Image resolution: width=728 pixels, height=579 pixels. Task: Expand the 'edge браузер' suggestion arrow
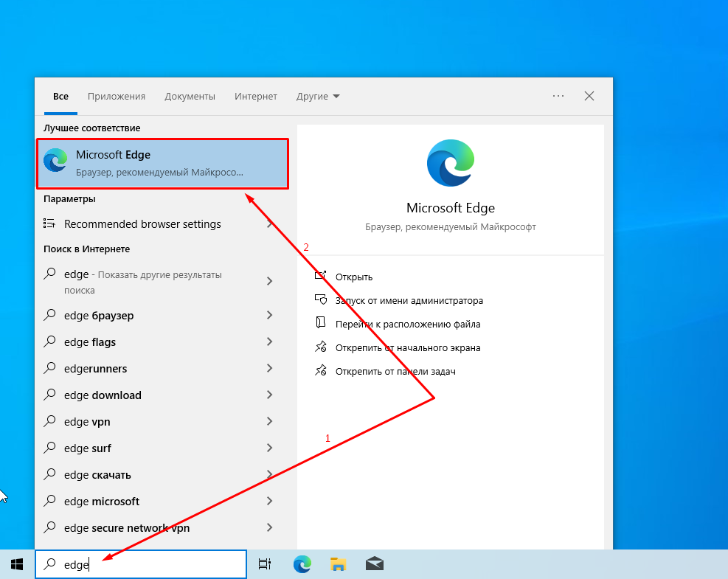point(269,316)
